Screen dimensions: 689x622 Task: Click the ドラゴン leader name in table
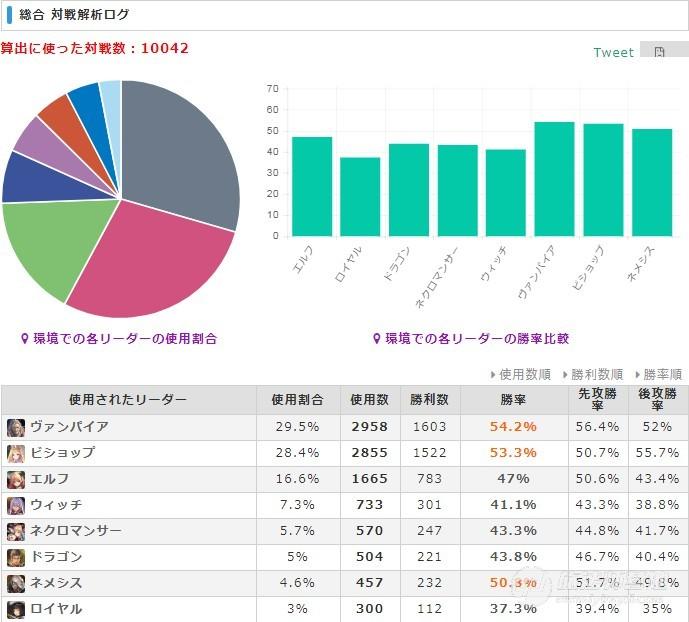(56, 557)
